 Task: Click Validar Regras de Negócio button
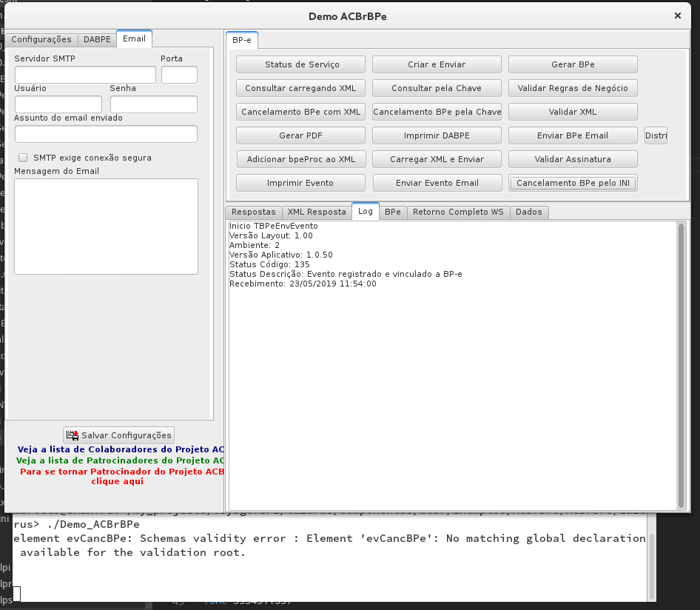(x=573, y=88)
